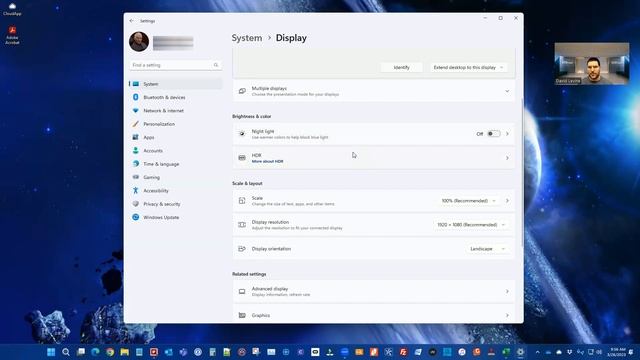Screen dimensions: 640x360
Task: Open Apps settings category
Action: [x=176, y=137]
